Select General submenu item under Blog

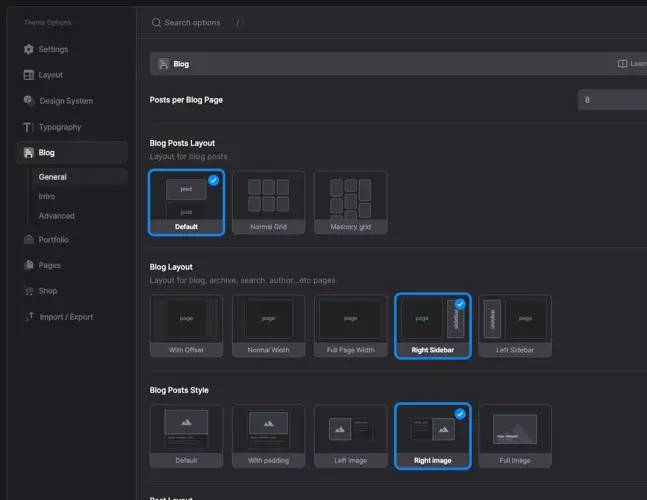52,177
